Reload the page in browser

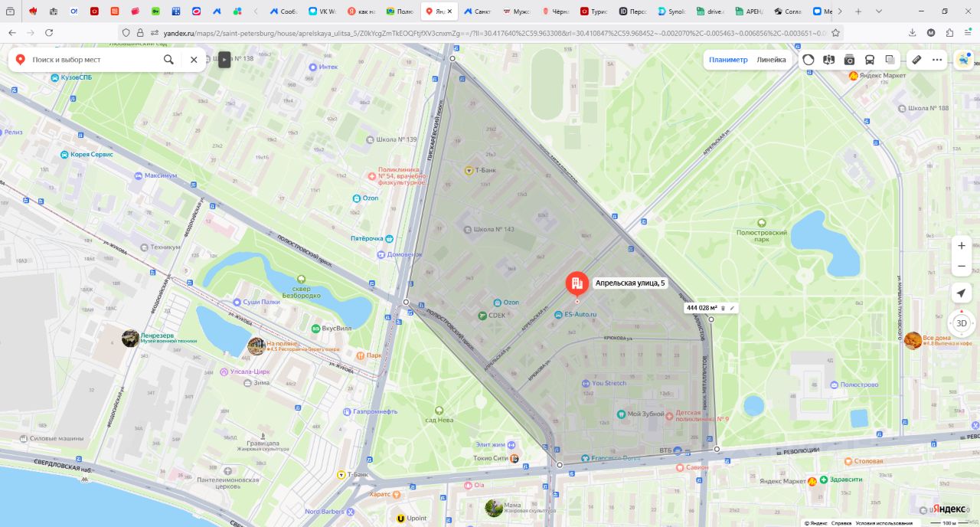tap(49, 33)
